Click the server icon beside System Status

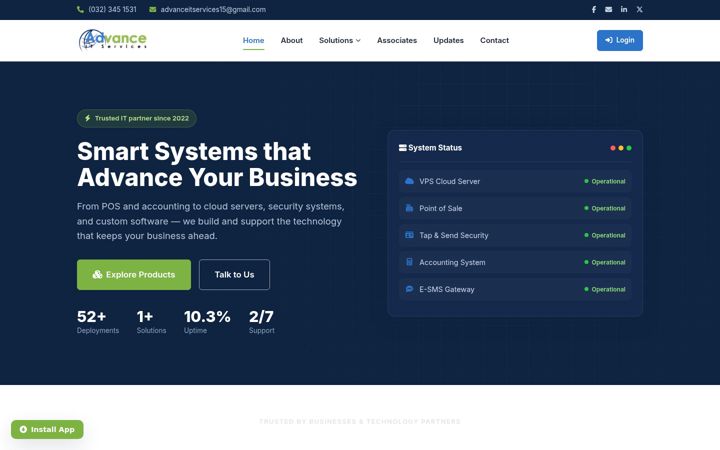(x=403, y=147)
